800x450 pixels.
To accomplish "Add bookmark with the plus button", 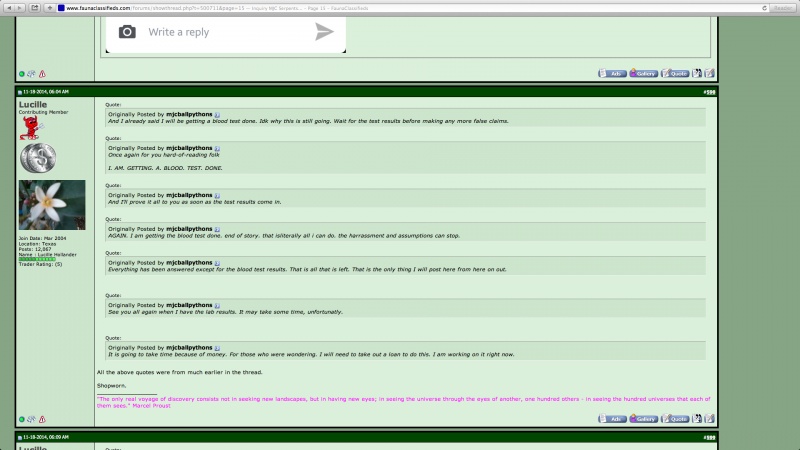I will 49,8.
